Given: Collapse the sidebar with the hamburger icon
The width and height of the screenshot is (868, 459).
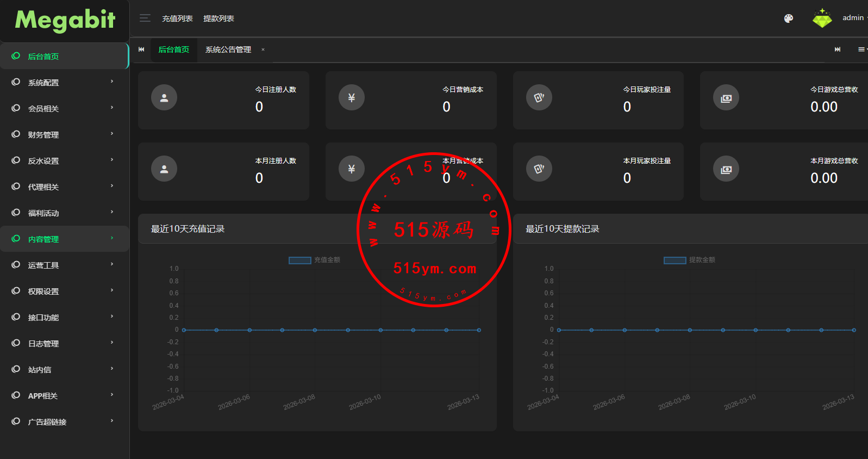Looking at the screenshot, I should (x=145, y=18).
